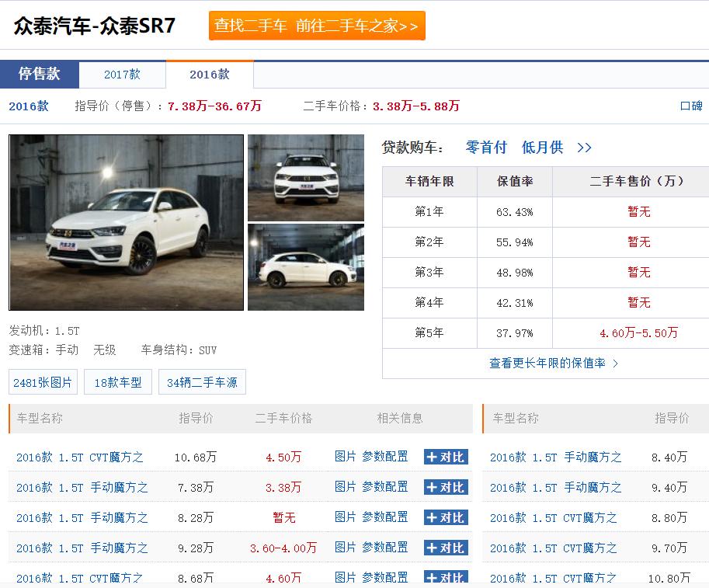Switch to the 停售款 tab
709x588 pixels.
pyautogui.click(x=40, y=74)
